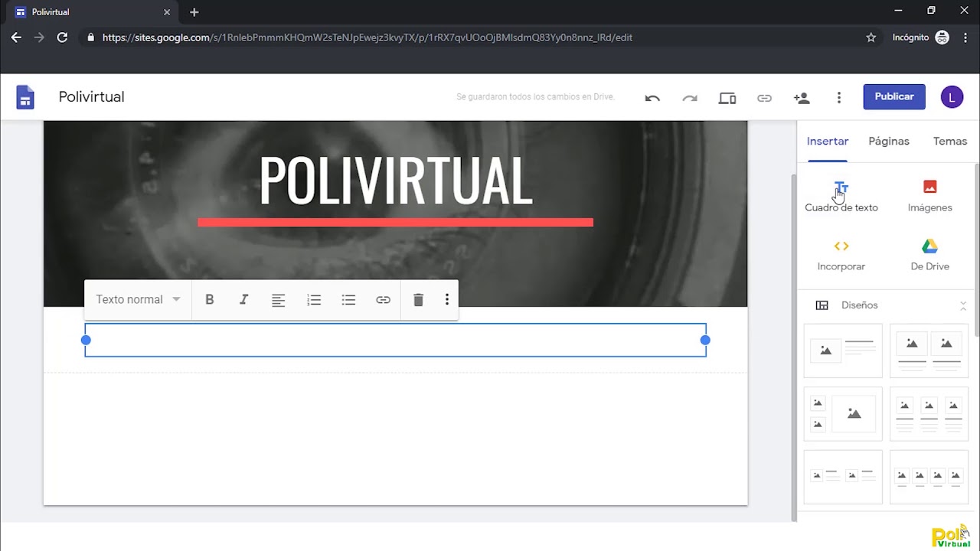Select layout with two image-text rows
980x551 pixels.
click(843, 477)
